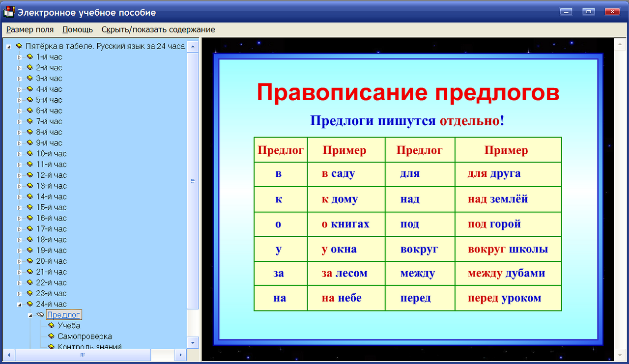Open the "Размер поля" menu

(x=30, y=29)
